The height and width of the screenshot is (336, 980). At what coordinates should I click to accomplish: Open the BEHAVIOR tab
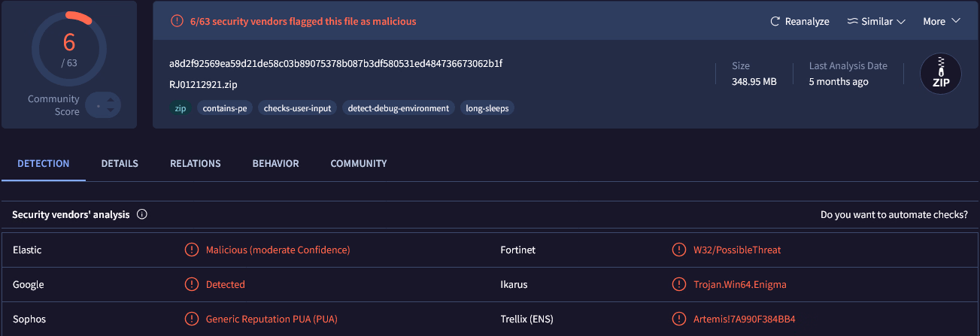275,163
